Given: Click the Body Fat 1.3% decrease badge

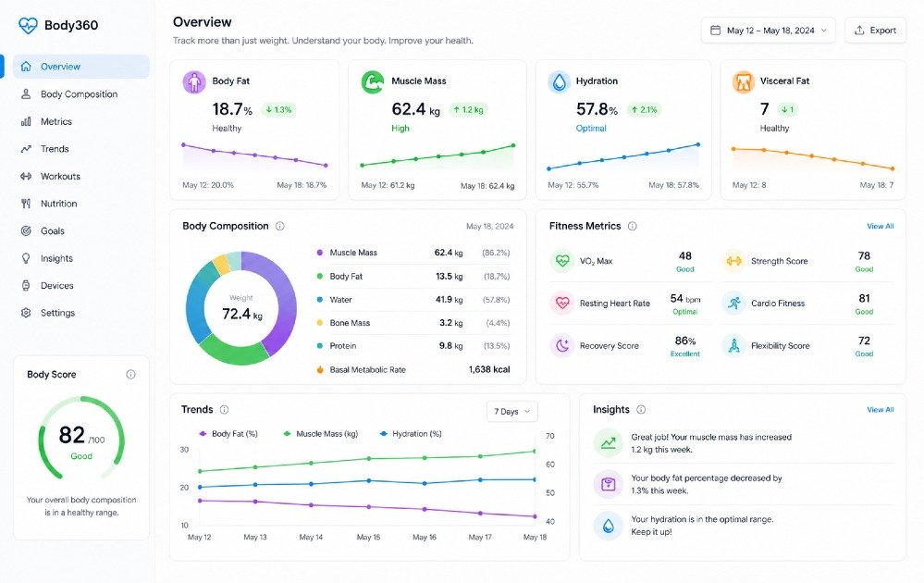Looking at the screenshot, I should pyautogui.click(x=278, y=109).
